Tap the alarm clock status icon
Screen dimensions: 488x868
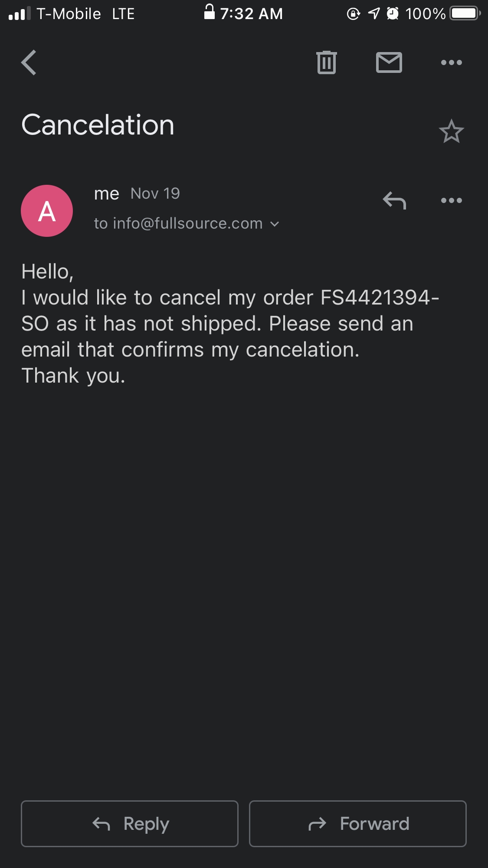pos(393,14)
